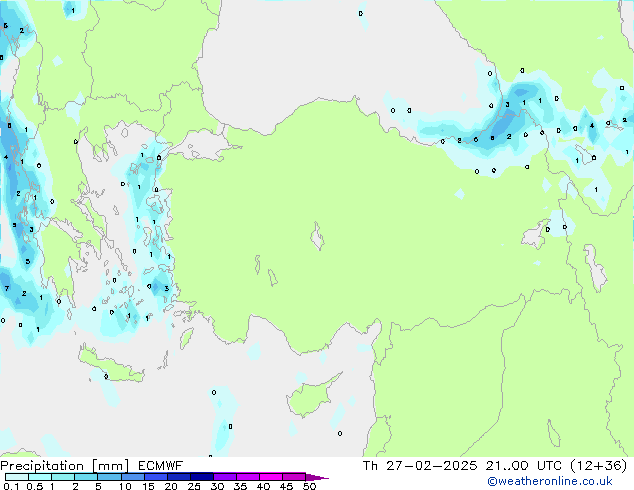Click the above-50 arrow tip of legend

pyautogui.click(x=317, y=477)
